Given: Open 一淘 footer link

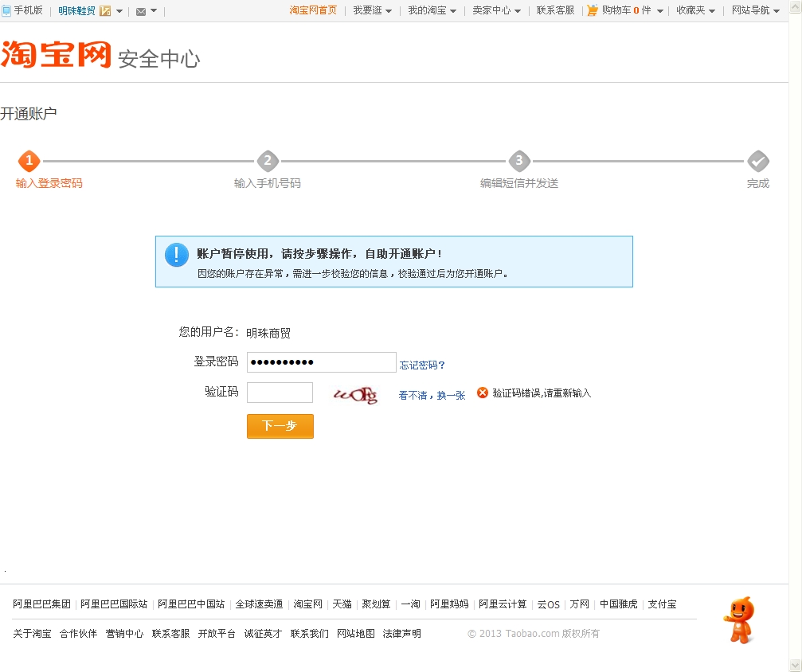Looking at the screenshot, I should (410, 604).
